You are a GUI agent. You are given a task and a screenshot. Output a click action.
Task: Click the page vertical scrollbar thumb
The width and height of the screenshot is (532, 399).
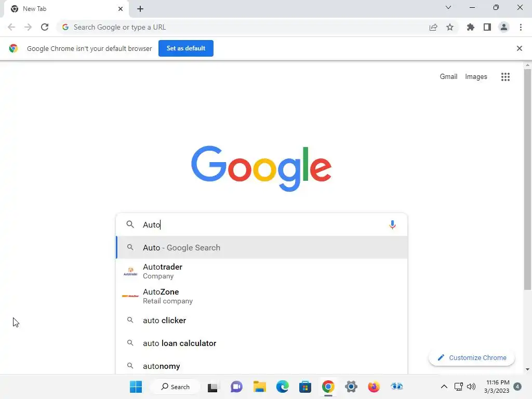click(527, 179)
